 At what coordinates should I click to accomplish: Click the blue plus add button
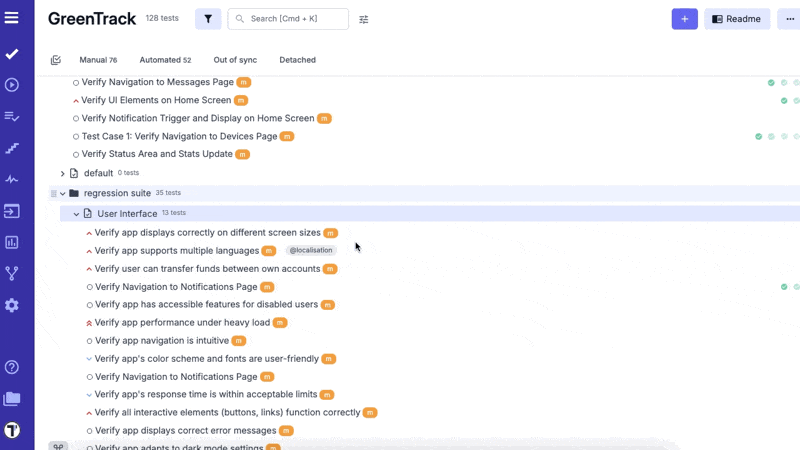point(684,19)
